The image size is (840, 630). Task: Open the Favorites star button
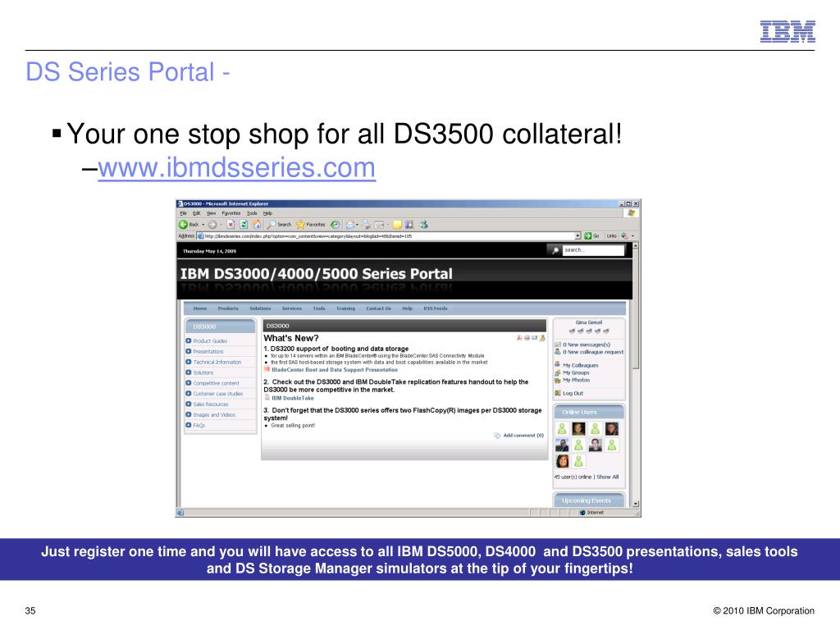(x=311, y=225)
